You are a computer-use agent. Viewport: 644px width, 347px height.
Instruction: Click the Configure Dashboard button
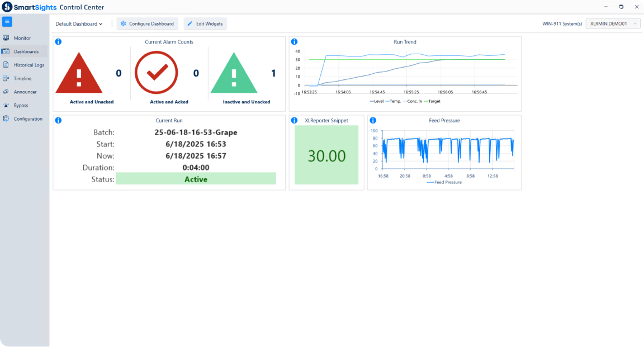[x=147, y=23]
